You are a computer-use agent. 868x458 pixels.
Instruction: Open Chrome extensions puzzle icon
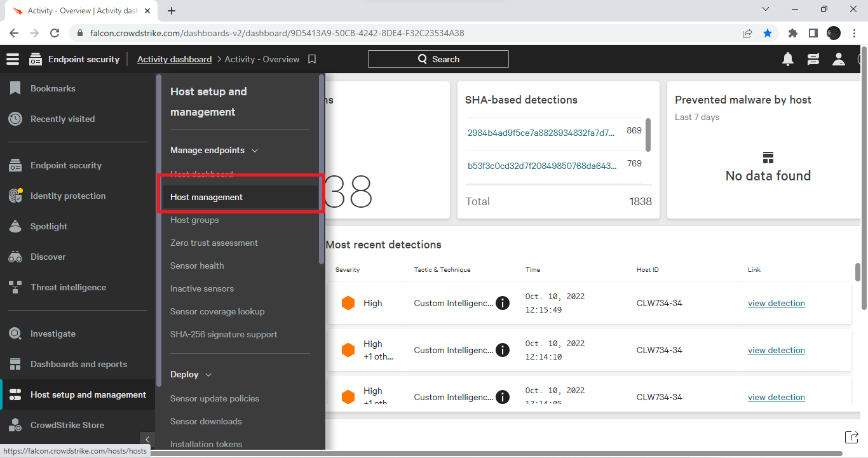pyautogui.click(x=792, y=33)
